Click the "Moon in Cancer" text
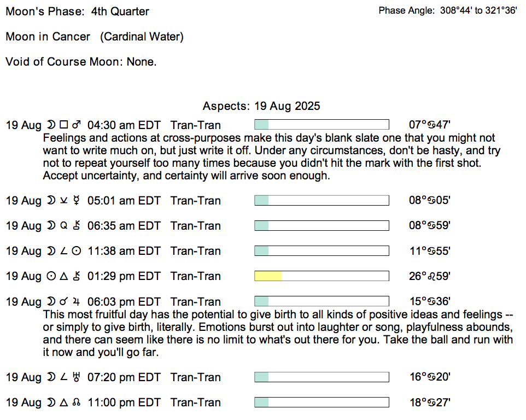Image resolution: width=526 pixels, height=420 pixels. 48,37
